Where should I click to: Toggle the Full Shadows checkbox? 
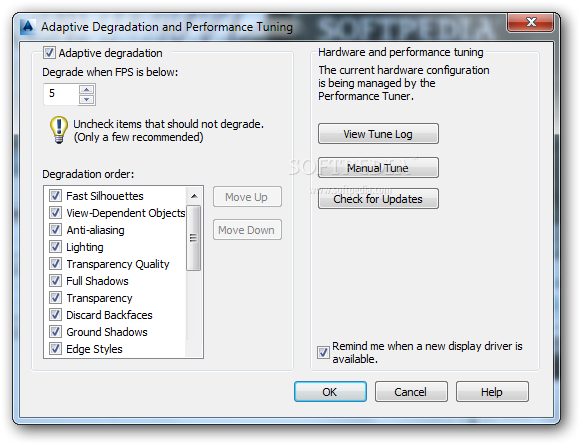[x=55, y=280]
